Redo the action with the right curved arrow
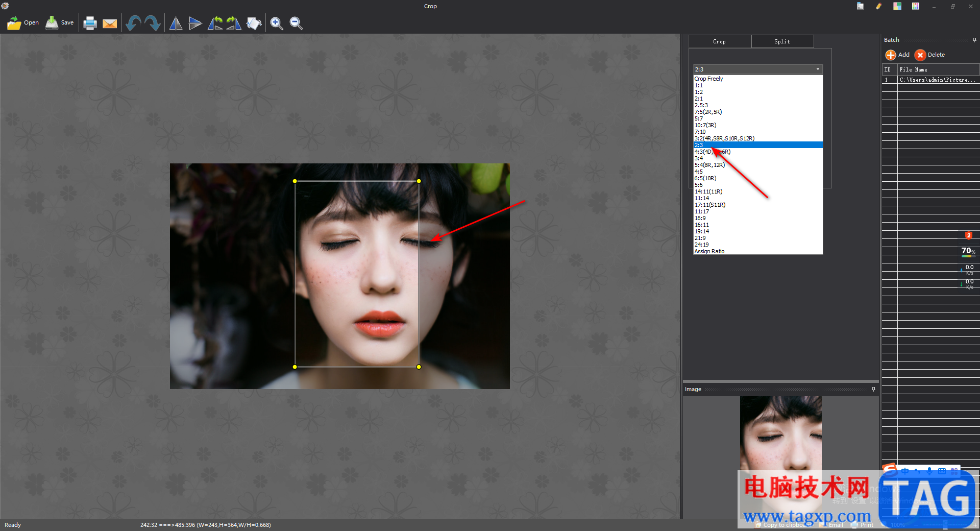Screen dimensions: 980x531 click(153, 23)
